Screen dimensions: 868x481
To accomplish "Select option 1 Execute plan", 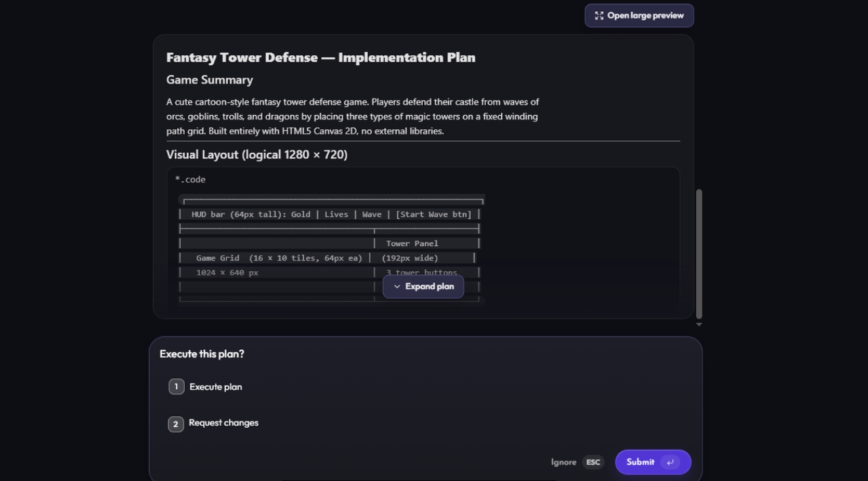I will point(216,387).
